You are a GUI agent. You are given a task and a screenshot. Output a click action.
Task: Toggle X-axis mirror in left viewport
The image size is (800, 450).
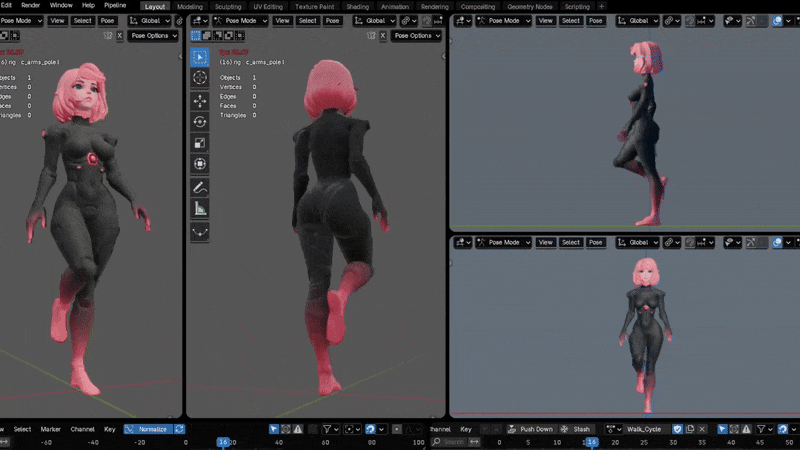click(119, 36)
